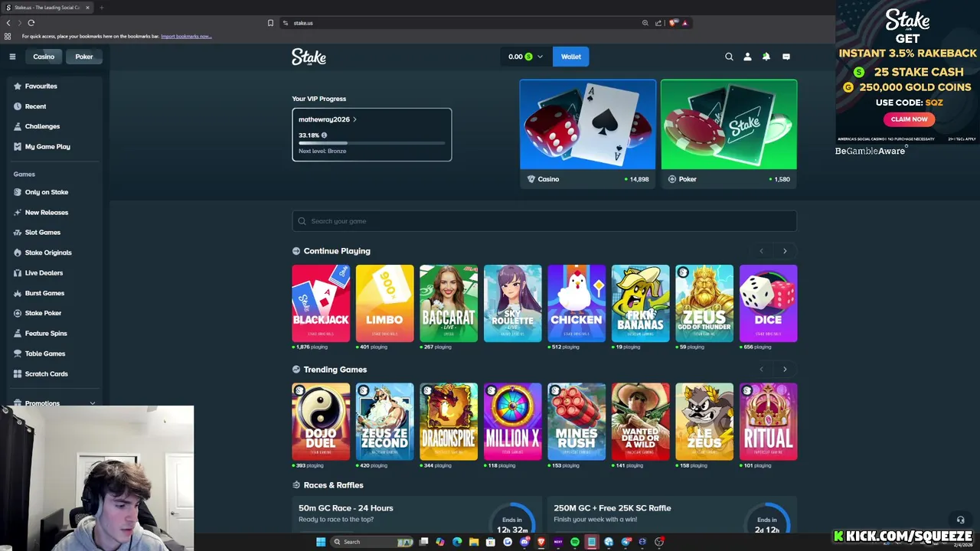Screen dimensions: 980x551
Task: Open the notifications bell icon
Action: 766,57
